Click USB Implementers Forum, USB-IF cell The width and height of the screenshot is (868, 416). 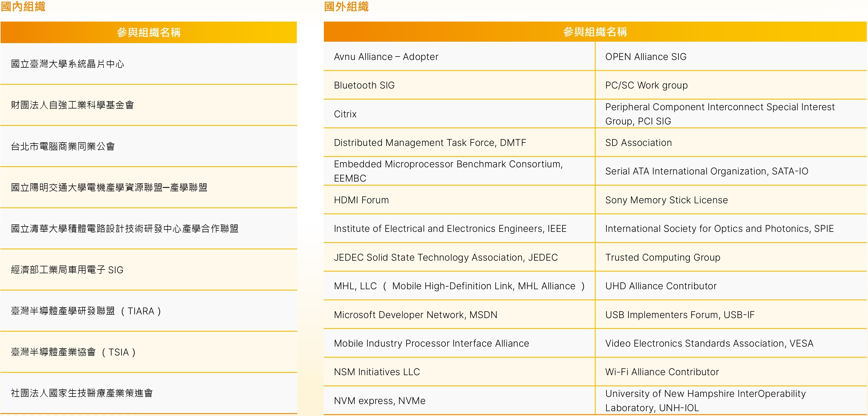(731, 315)
